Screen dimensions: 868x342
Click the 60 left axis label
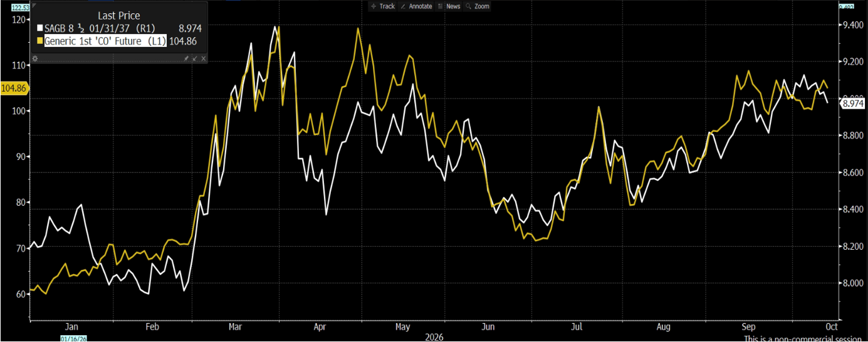(20, 294)
